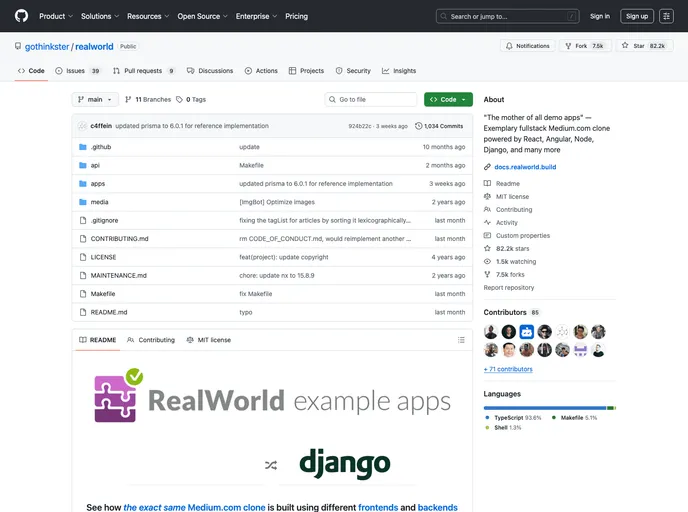Open the gothinkster owner link
Image resolution: width=688 pixels, height=512 pixels.
(x=47, y=47)
